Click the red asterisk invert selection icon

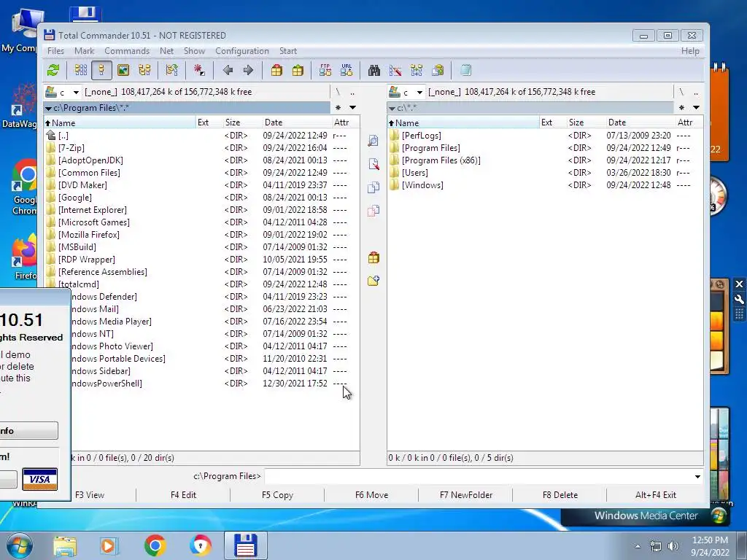(x=199, y=71)
